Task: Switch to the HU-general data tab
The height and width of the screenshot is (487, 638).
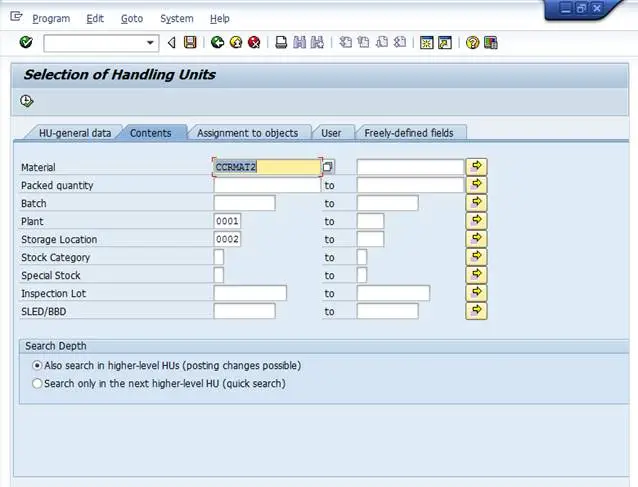Action: [x=75, y=133]
